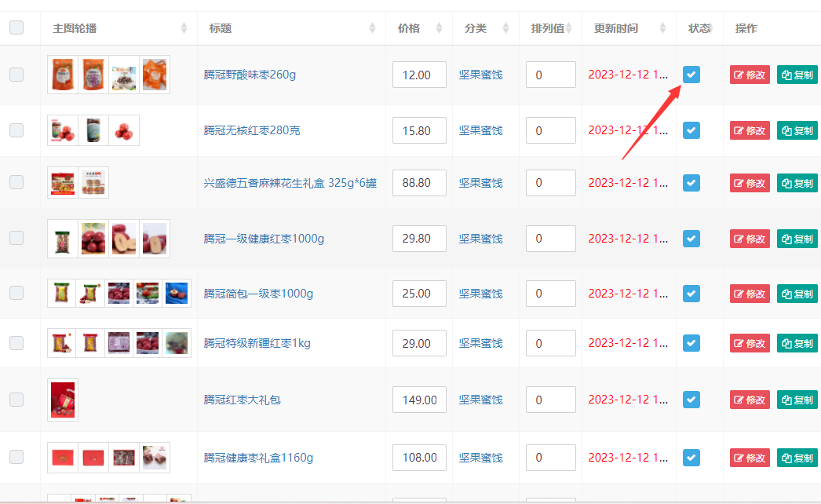Sort by 更新时间 column header

tap(615, 28)
